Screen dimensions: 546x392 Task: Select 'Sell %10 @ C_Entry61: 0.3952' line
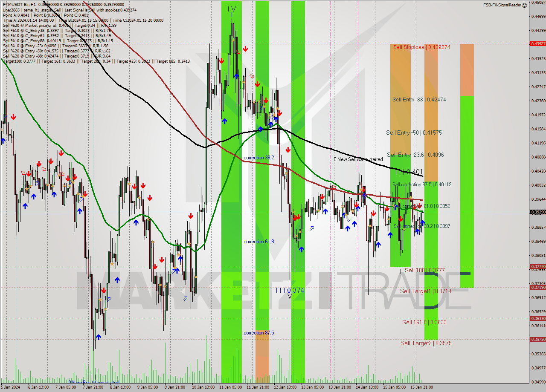[57, 35]
